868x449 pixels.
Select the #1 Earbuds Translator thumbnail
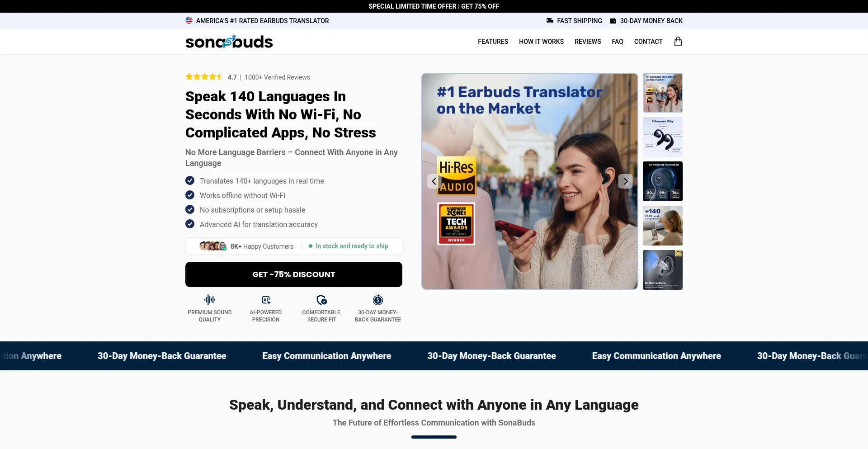[663, 93]
